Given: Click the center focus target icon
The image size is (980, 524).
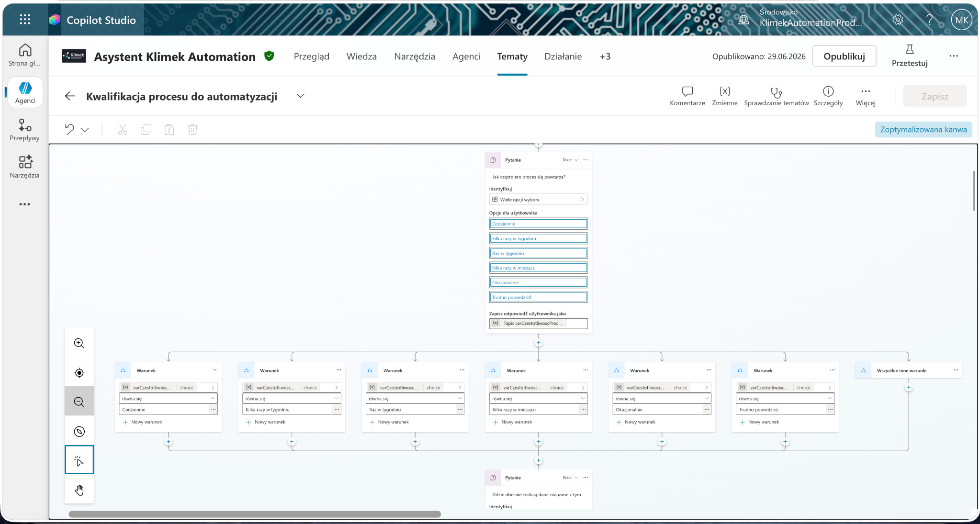Looking at the screenshot, I should [x=79, y=373].
